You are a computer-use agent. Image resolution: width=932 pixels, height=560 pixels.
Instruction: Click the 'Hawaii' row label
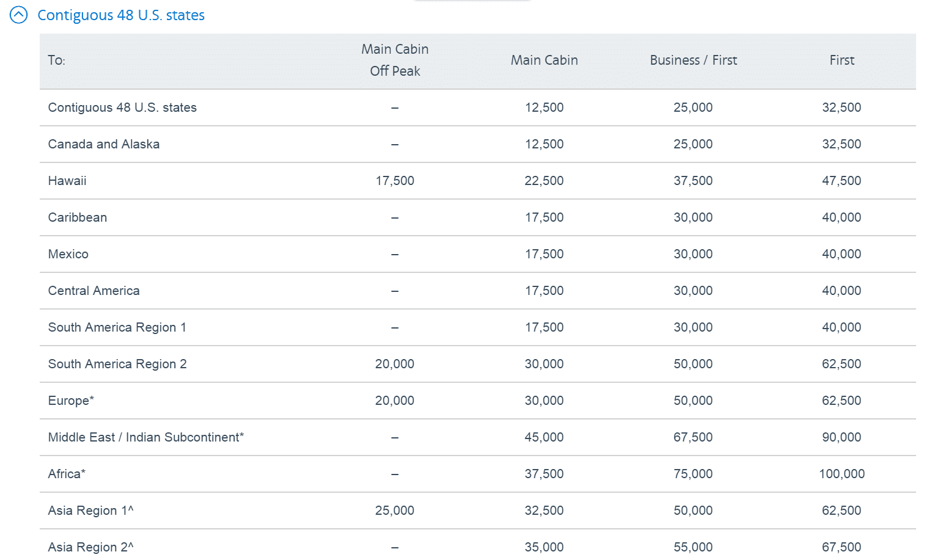67,181
